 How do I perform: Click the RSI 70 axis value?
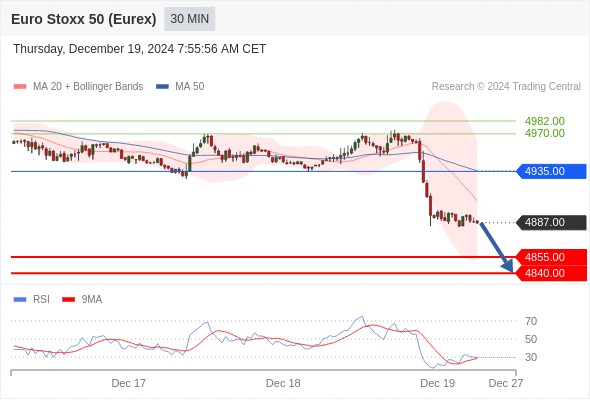pos(531,321)
